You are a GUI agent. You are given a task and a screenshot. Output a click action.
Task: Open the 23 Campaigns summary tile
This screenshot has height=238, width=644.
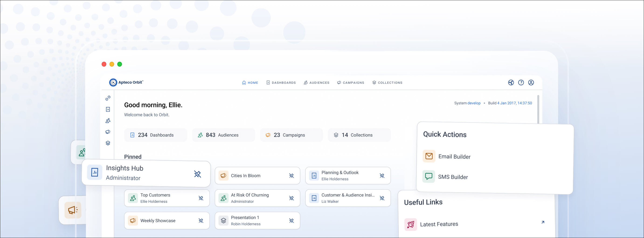point(291,135)
